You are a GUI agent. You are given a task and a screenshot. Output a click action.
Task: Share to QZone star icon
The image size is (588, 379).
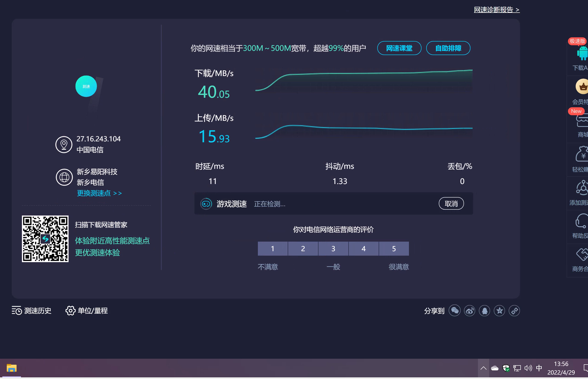(499, 311)
